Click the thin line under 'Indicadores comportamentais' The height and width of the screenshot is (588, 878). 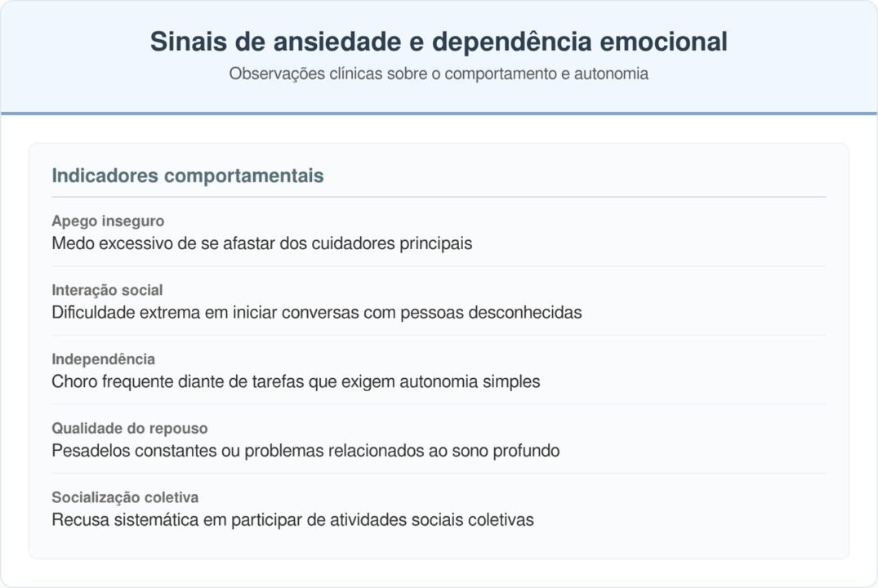[x=439, y=197]
